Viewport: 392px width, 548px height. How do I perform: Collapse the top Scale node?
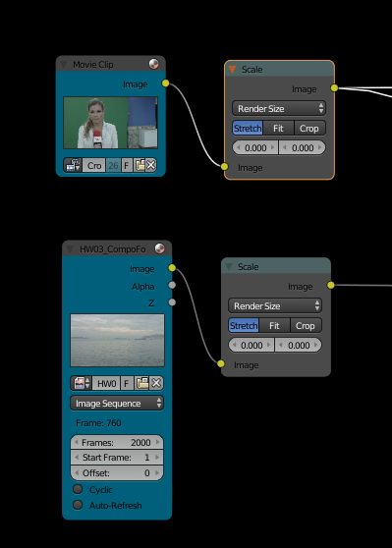[232, 69]
